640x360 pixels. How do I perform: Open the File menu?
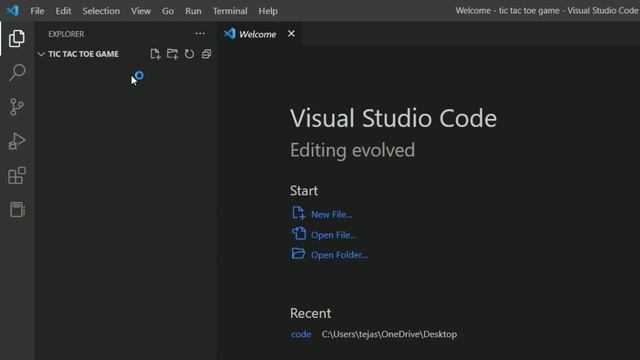(x=37, y=11)
